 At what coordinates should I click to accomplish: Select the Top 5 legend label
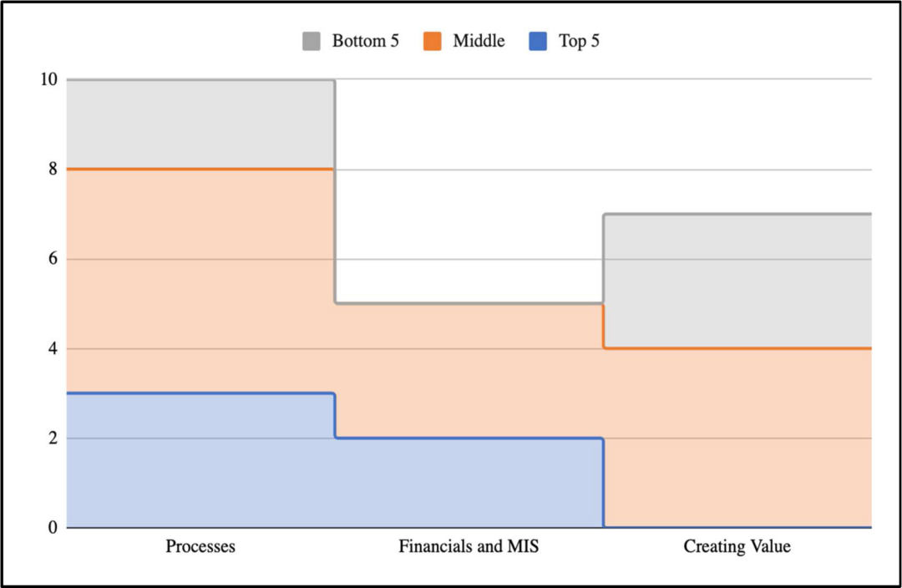[580, 42]
